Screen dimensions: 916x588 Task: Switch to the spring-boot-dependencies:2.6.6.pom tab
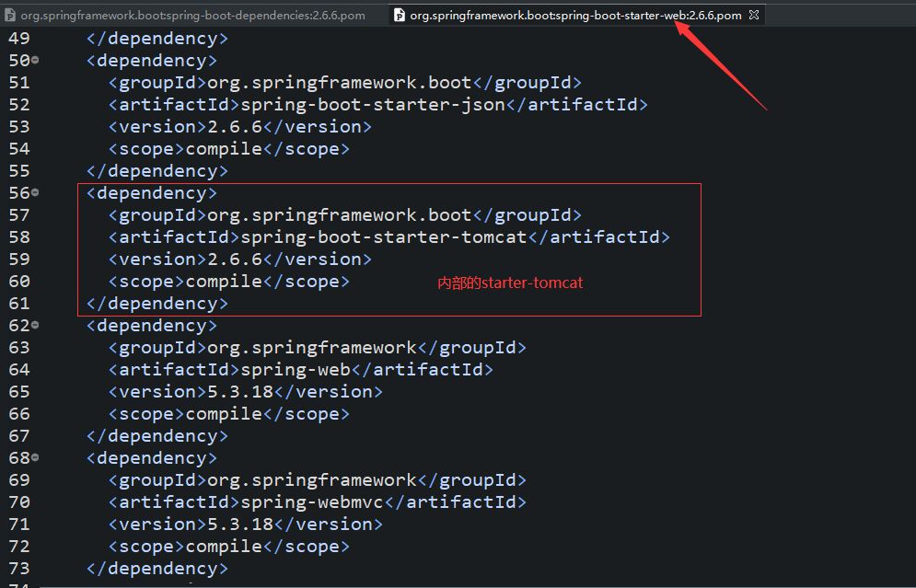(192, 16)
